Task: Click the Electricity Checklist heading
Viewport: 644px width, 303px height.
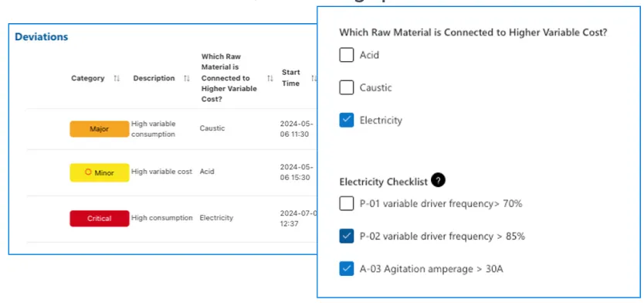Action: click(384, 182)
